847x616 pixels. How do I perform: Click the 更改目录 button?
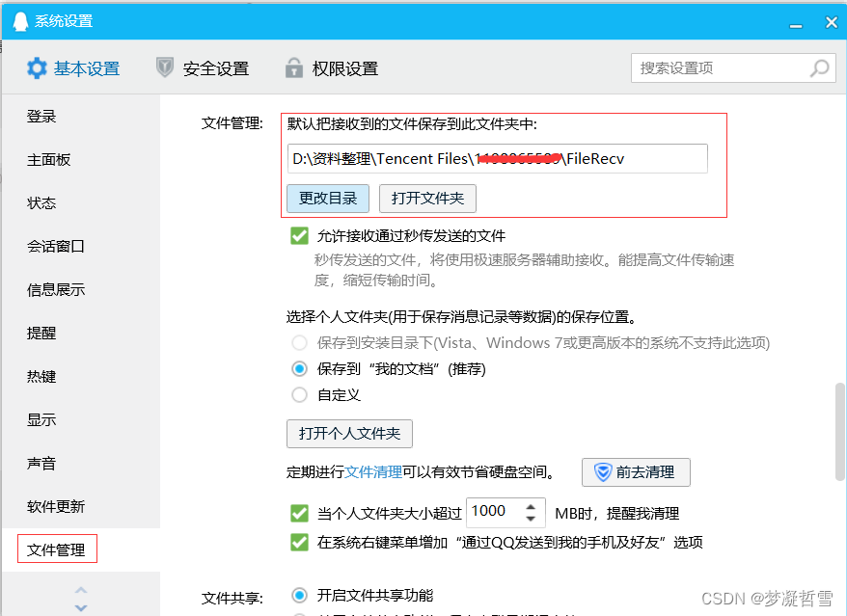click(x=328, y=199)
